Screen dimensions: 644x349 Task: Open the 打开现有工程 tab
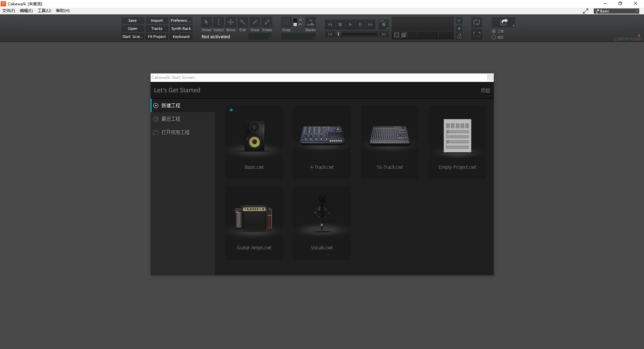tap(183, 132)
